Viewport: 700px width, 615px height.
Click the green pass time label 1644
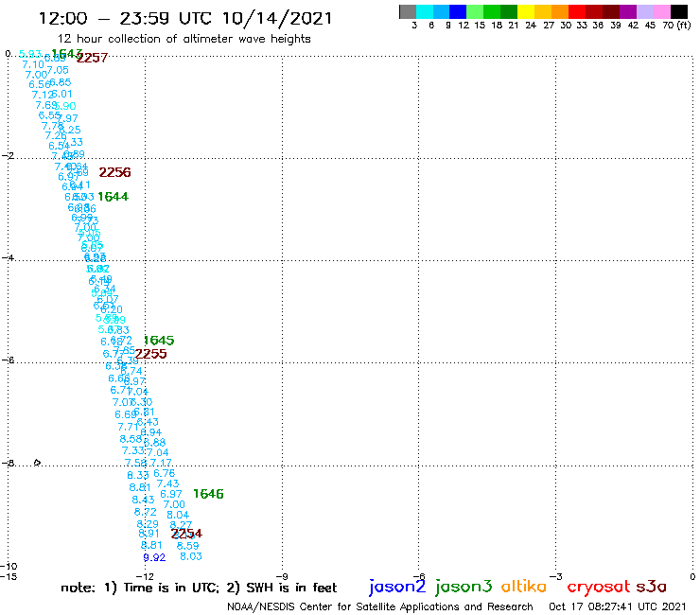113,197
